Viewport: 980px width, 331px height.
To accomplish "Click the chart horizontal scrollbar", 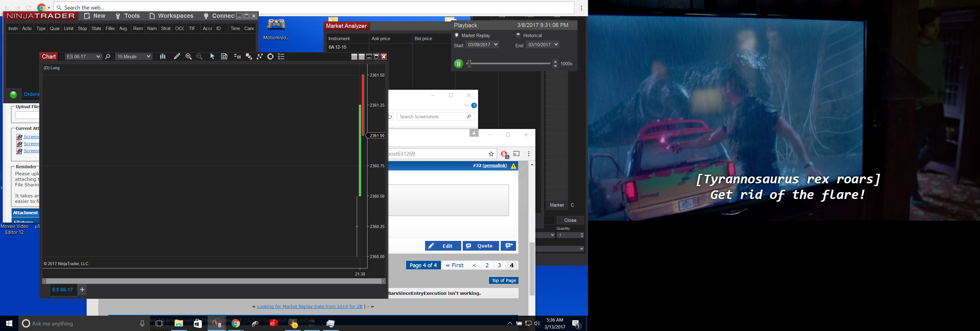I will pos(214,281).
